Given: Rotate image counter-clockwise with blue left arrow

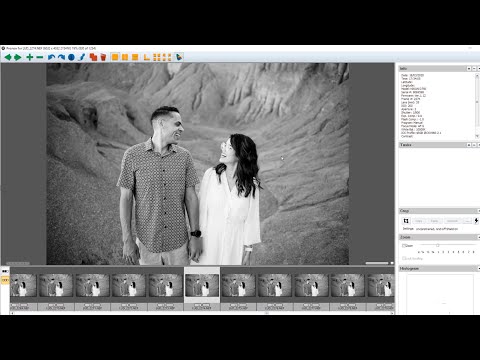Looking at the screenshot, I should pyautogui.click(x=51, y=57).
